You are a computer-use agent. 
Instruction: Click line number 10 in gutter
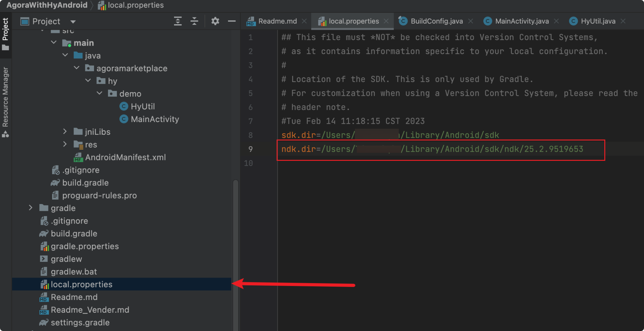coord(248,163)
